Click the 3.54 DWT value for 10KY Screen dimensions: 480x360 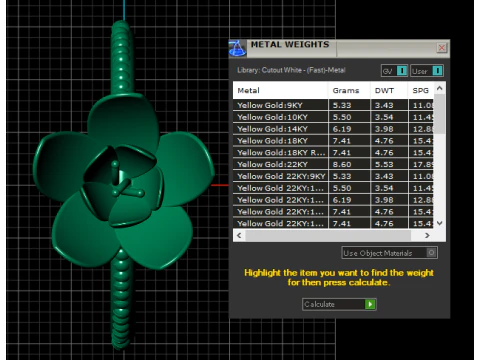tap(384, 117)
